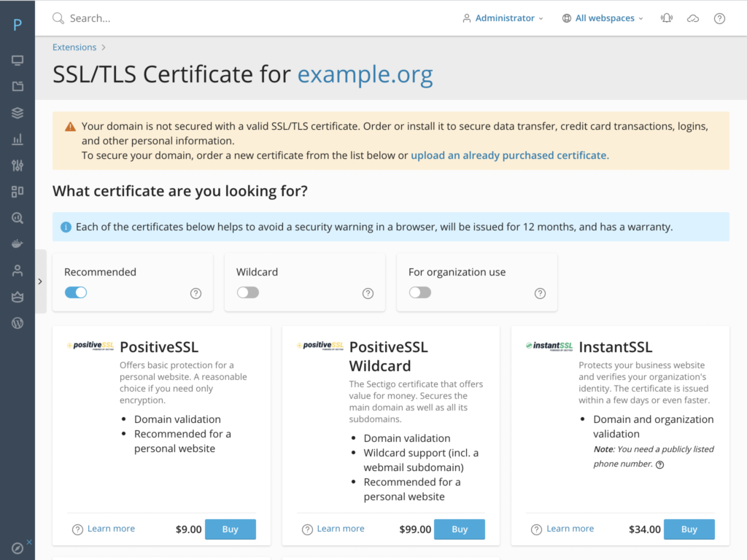Click upload an already purchased certificate
The height and width of the screenshot is (560, 747).
click(510, 155)
